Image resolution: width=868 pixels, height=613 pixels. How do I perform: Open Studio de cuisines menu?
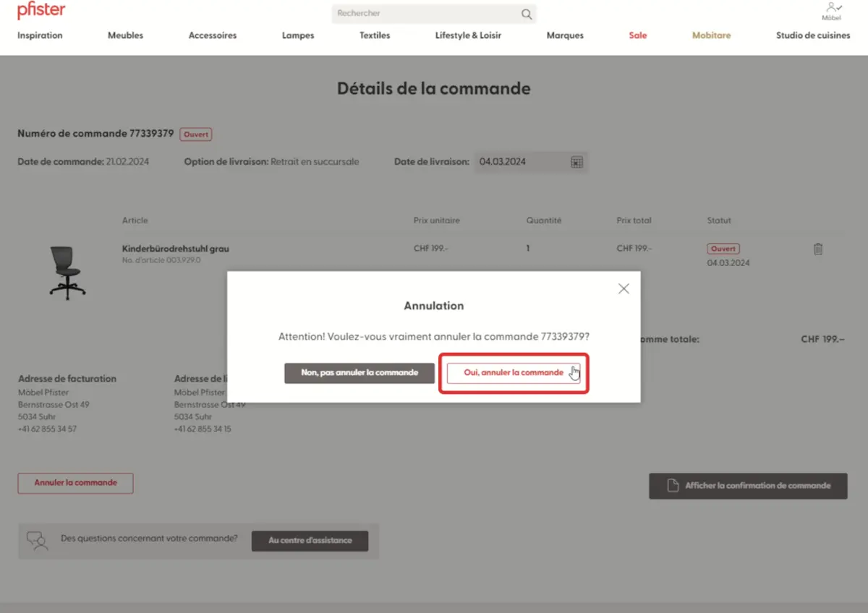(812, 35)
